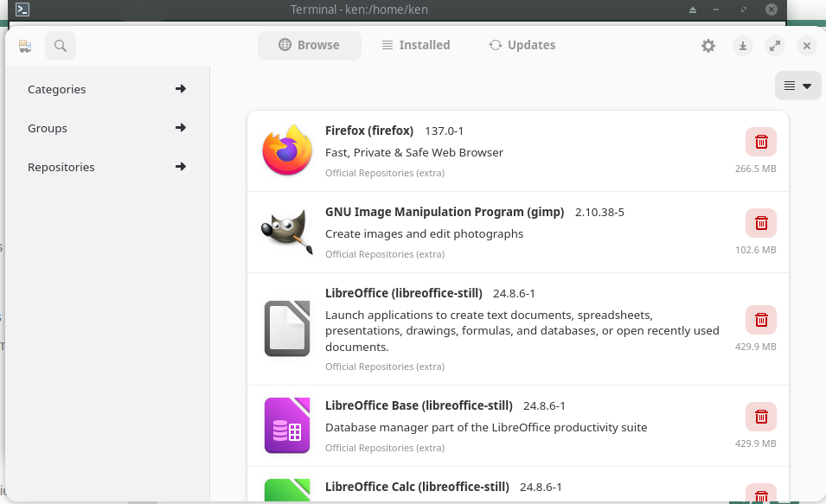Click Firefox version 137.0-1

[444, 131]
